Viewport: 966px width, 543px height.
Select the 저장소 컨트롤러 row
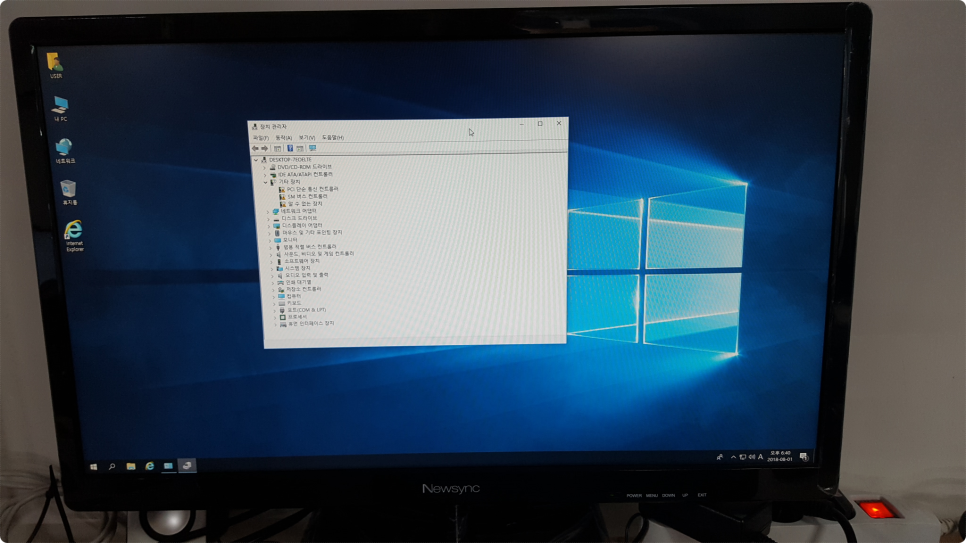click(x=299, y=289)
